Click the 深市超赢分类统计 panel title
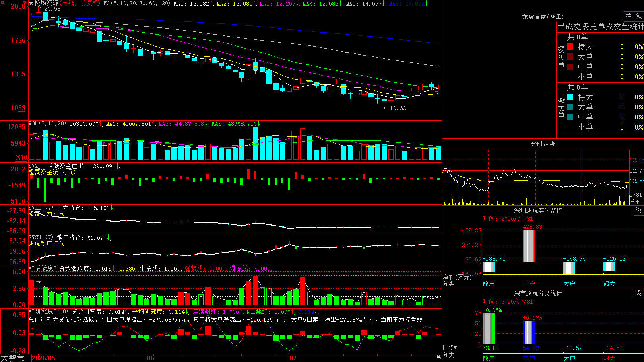The width and height of the screenshot is (644, 362). (538, 293)
